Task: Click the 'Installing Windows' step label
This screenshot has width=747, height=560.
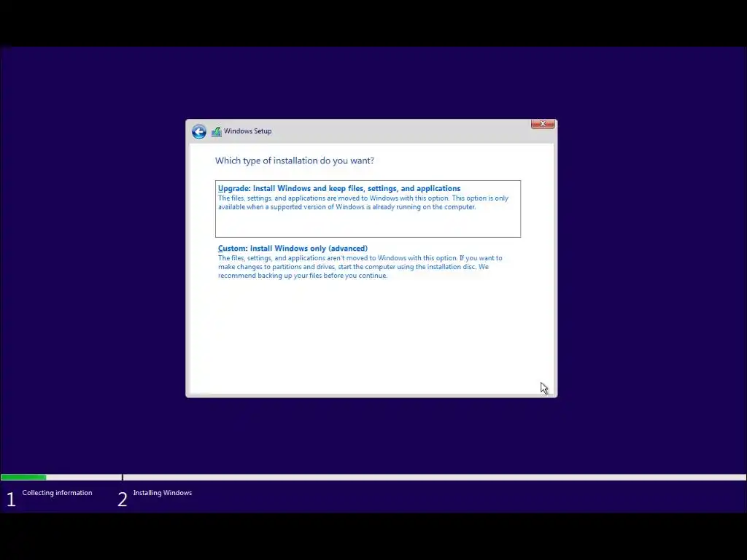Action: pyautogui.click(x=163, y=492)
